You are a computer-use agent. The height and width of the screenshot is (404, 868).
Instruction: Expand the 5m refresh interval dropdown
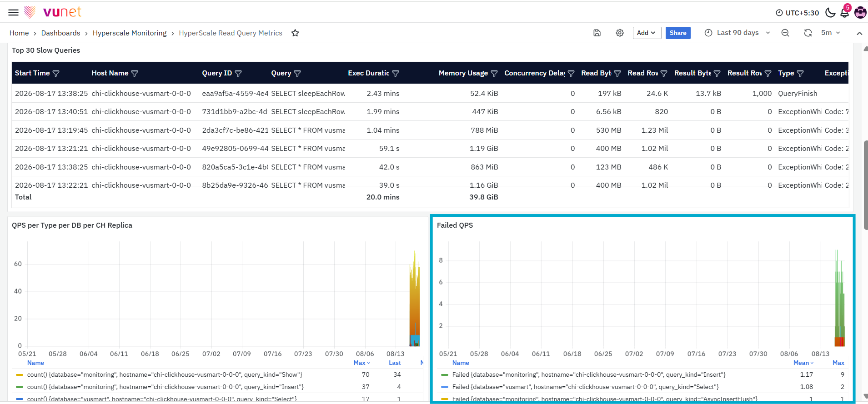[x=831, y=33]
